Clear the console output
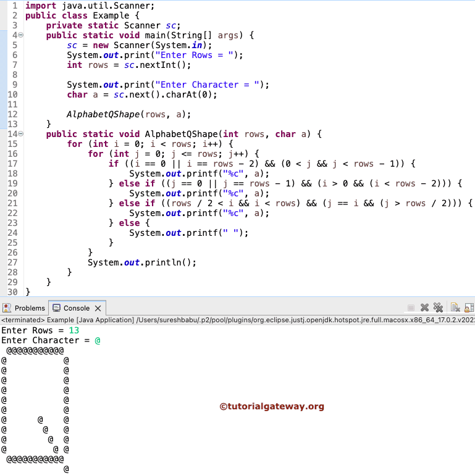Viewport: 475px width, 476px height. [x=455, y=308]
